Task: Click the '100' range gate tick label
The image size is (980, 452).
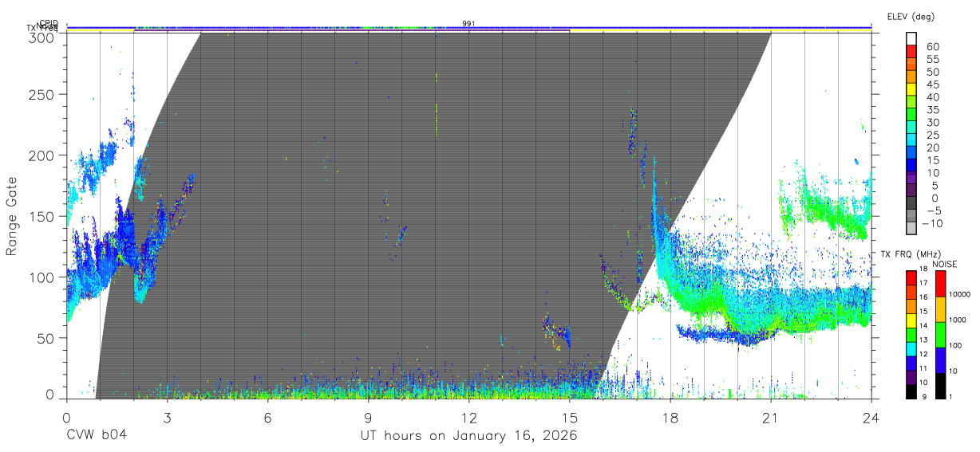Action: 41,277
